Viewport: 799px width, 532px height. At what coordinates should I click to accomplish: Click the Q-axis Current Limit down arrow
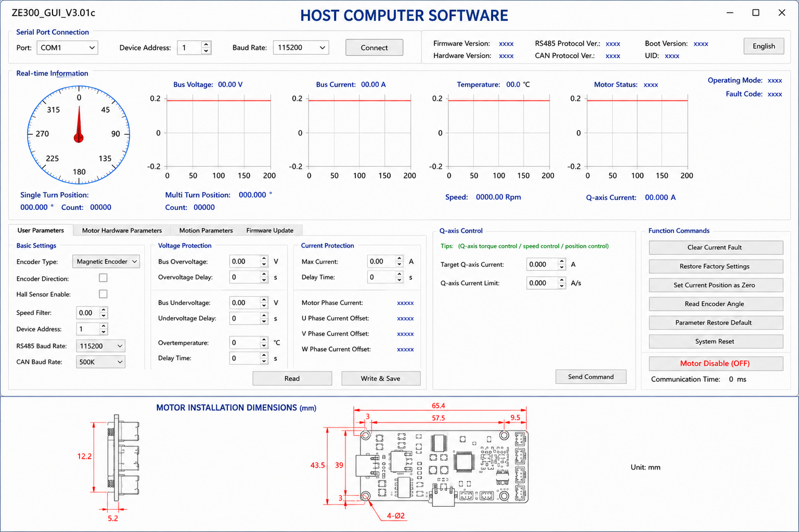coord(562,286)
